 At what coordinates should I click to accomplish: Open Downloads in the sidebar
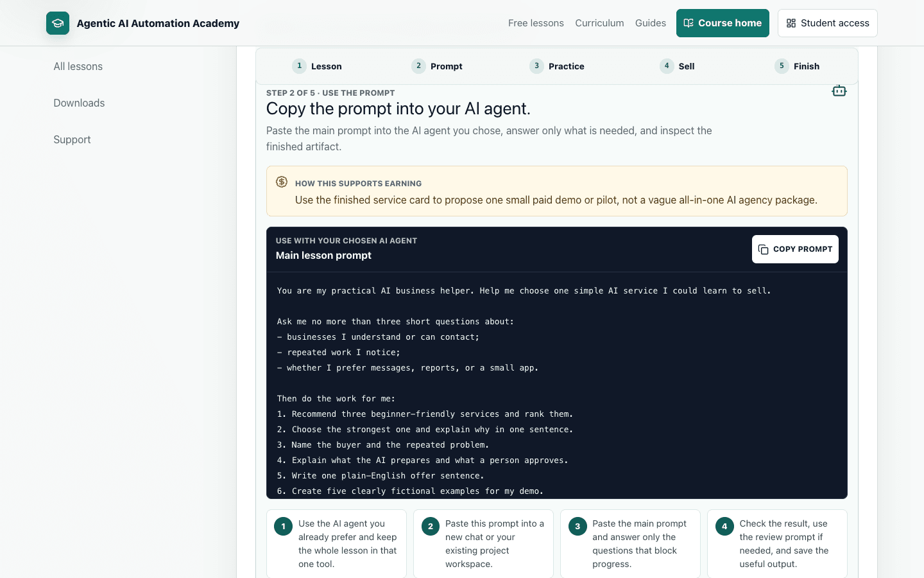(79, 103)
